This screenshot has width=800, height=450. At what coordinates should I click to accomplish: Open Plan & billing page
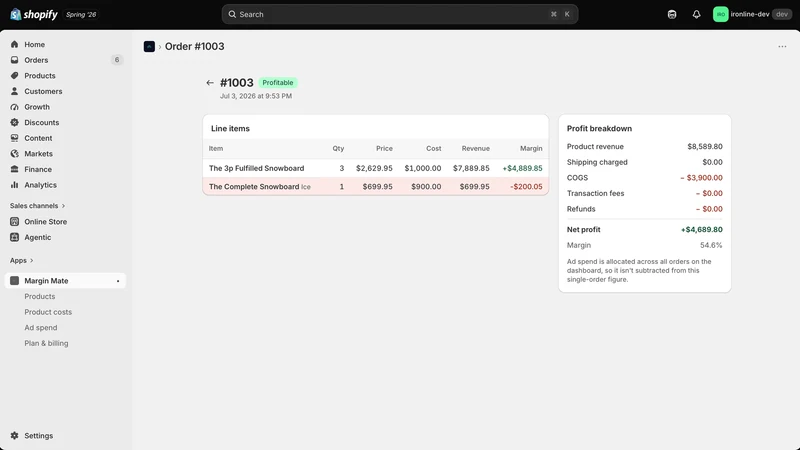(x=46, y=343)
